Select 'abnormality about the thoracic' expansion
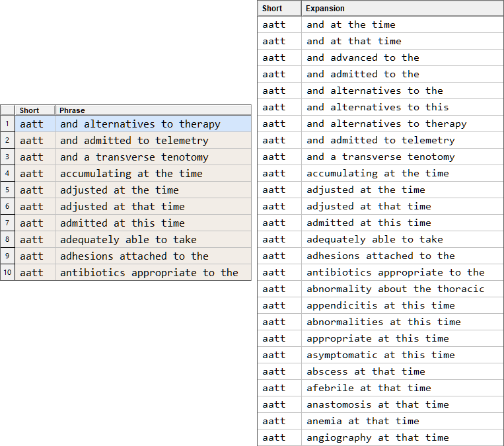Screen dimensions: 504x446 395,289
